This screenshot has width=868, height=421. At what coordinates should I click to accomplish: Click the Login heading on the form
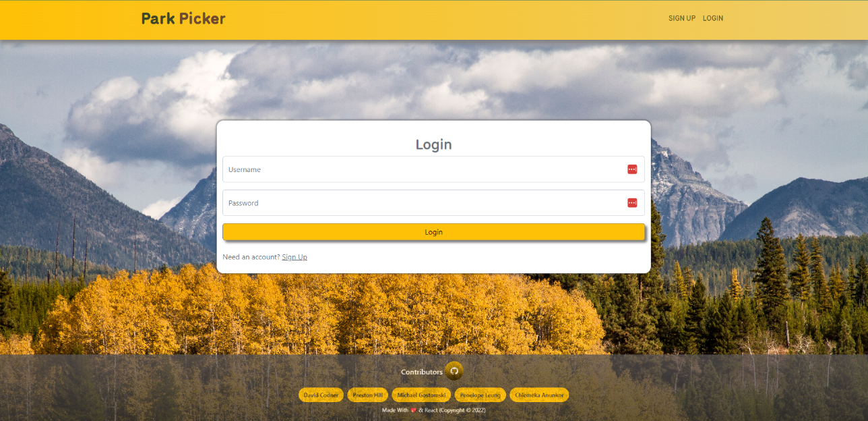pos(433,144)
